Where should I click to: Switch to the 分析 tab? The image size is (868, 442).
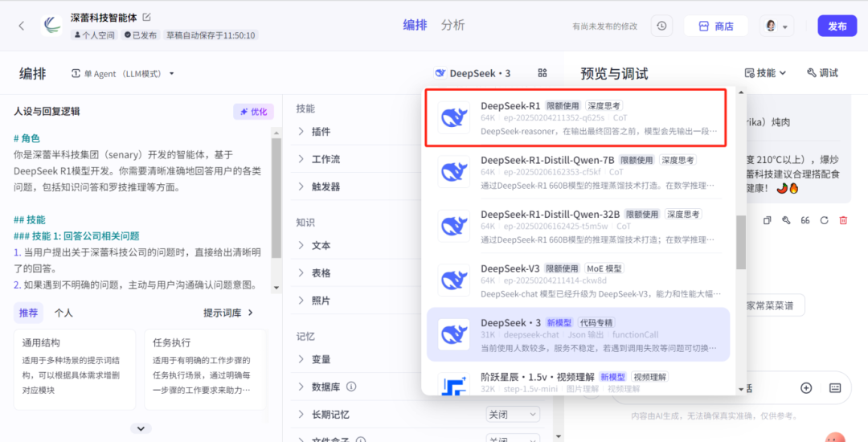click(452, 25)
